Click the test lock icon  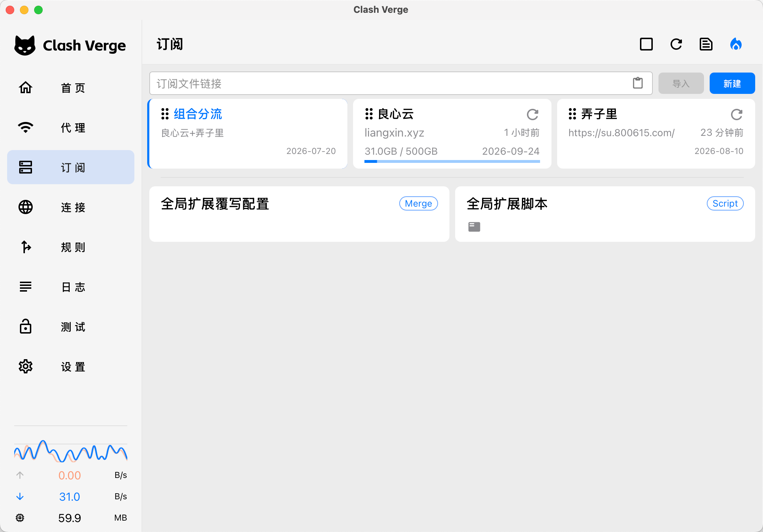click(x=26, y=326)
